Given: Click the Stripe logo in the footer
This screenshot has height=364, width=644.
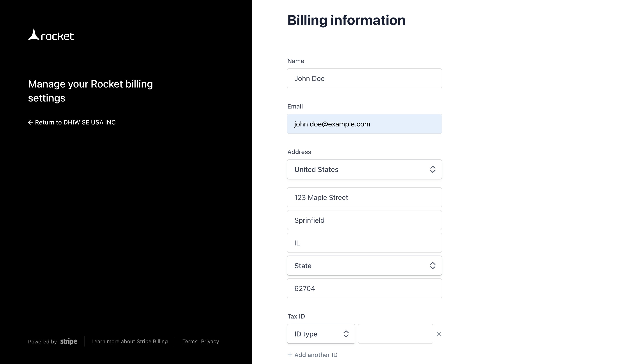Looking at the screenshot, I should pyautogui.click(x=68, y=341).
